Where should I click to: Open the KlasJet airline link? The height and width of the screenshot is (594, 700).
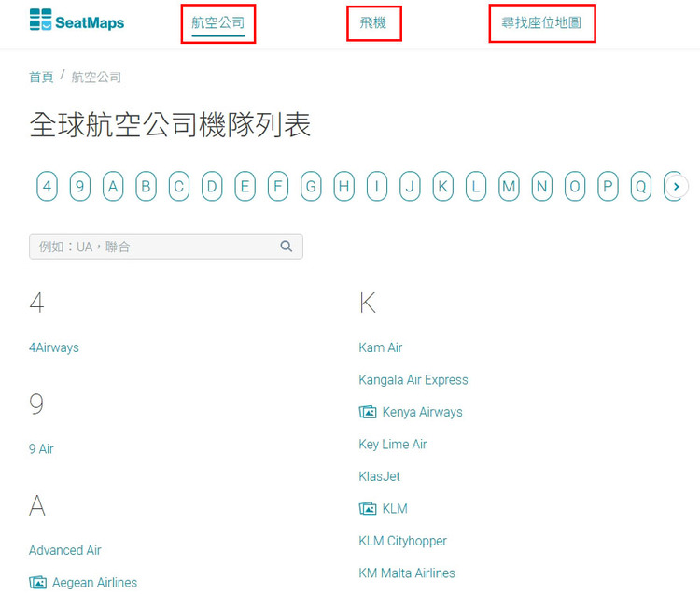(x=380, y=476)
